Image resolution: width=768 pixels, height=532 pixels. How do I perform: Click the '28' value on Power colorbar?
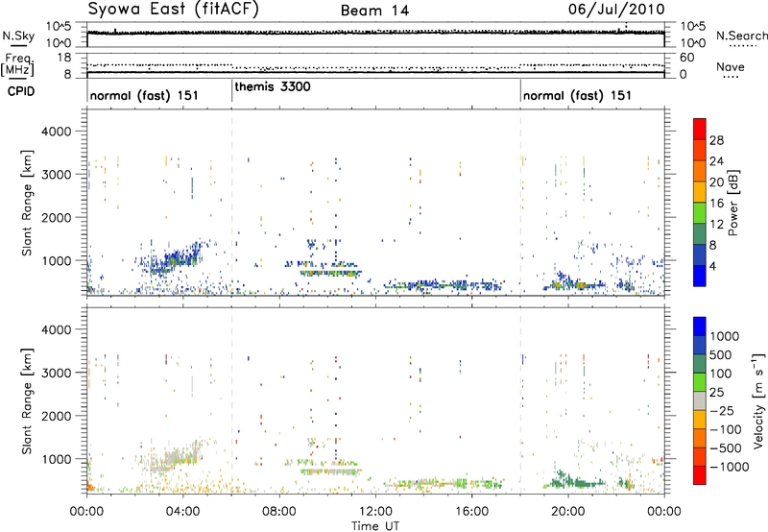[x=716, y=140]
